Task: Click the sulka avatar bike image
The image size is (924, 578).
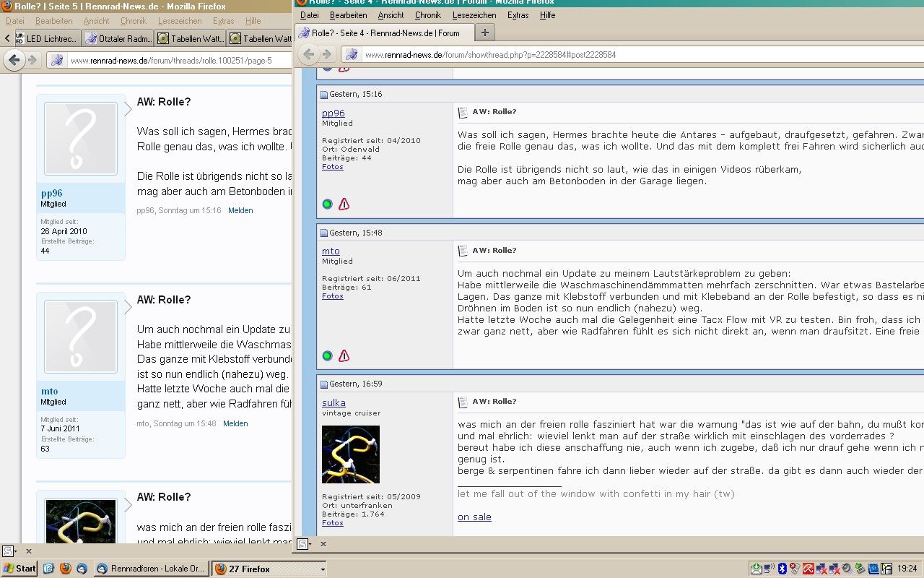Action: pyautogui.click(x=350, y=454)
